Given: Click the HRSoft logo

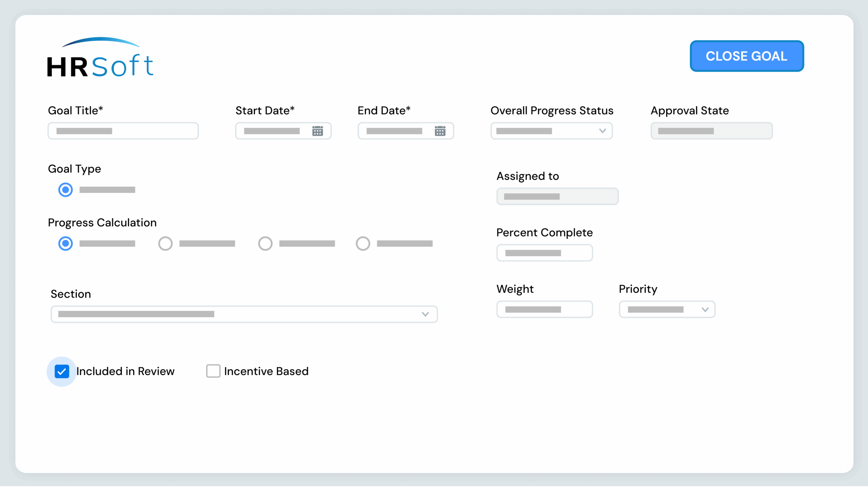Looking at the screenshot, I should [100, 57].
